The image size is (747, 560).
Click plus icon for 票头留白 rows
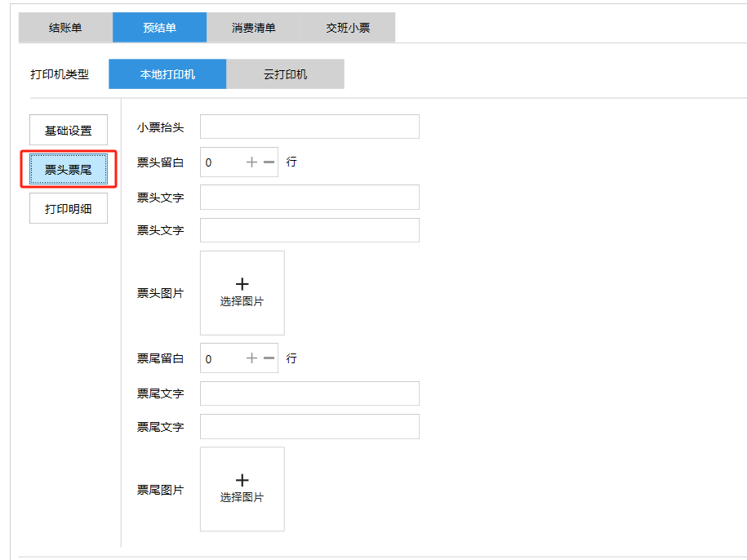[x=251, y=162]
